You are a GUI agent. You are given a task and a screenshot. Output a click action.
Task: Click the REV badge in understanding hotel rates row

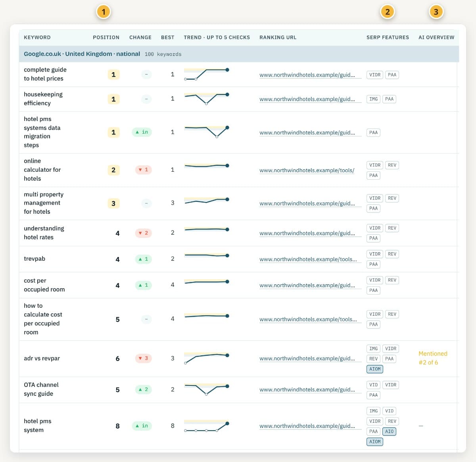point(392,228)
